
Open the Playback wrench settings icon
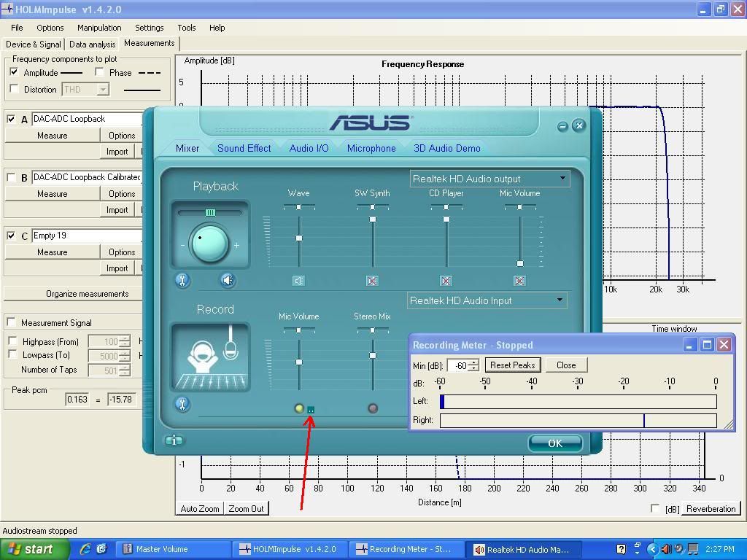[182, 281]
